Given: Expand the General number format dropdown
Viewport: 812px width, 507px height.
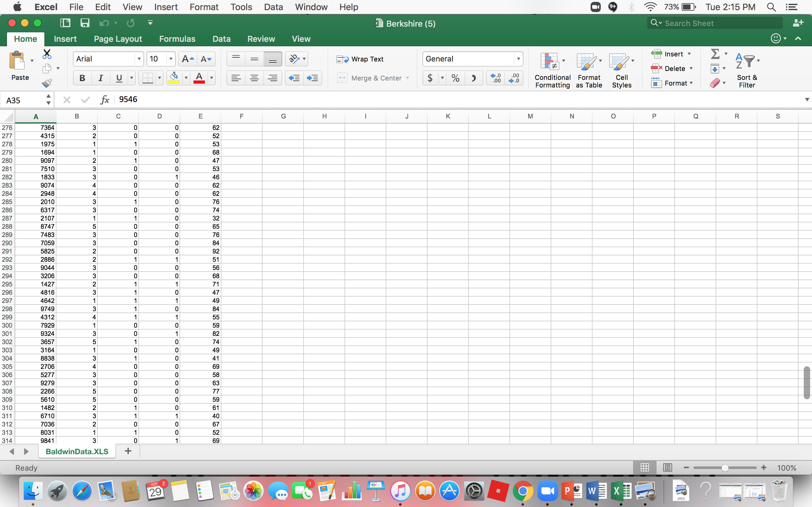Looking at the screenshot, I should (x=518, y=59).
